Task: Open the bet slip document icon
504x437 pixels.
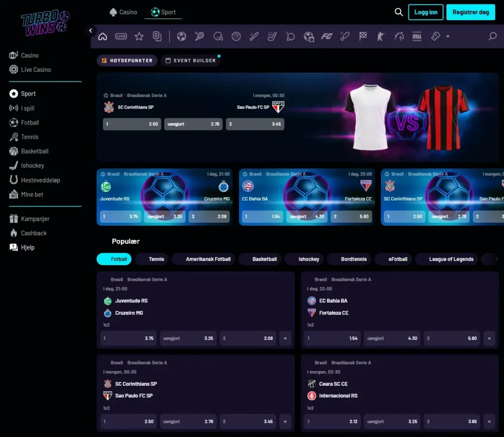Action: pyautogui.click(x=157, y=36)
